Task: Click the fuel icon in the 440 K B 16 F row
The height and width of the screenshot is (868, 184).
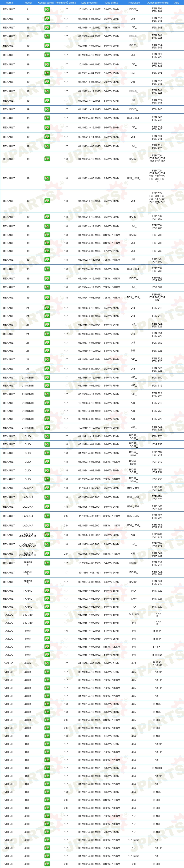Action: pyautogui.click(x=47, y=631)
